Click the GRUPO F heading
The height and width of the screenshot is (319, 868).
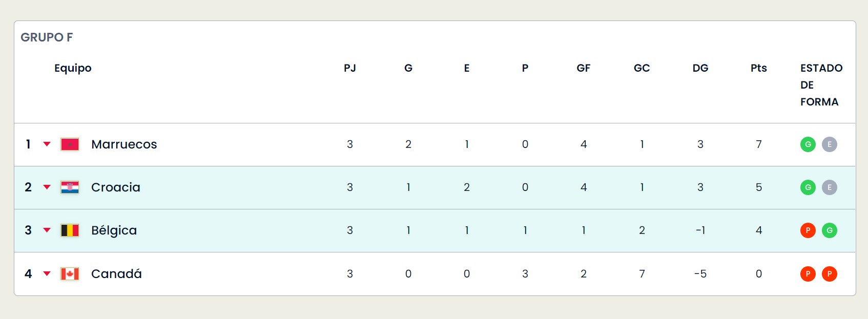[47, 37]
